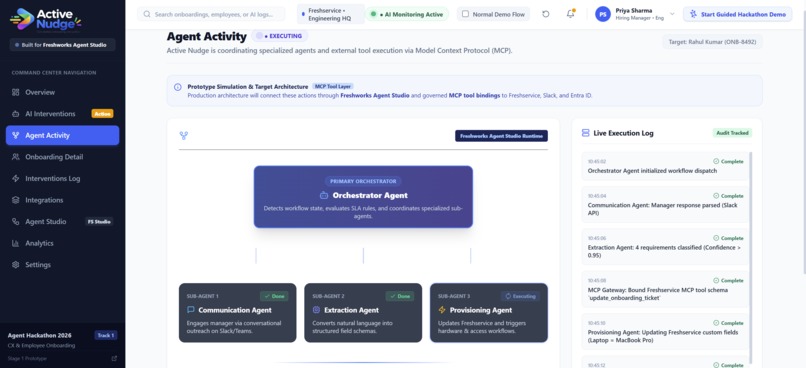This screenshot has height=368, width=806.
Task: Click the Built for Freshworks Agent Studio pill
Action: coord(62,45)
